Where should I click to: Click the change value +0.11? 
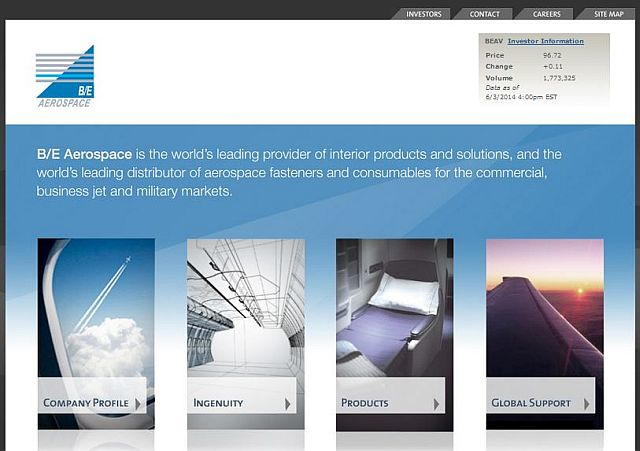coord(553,67)
